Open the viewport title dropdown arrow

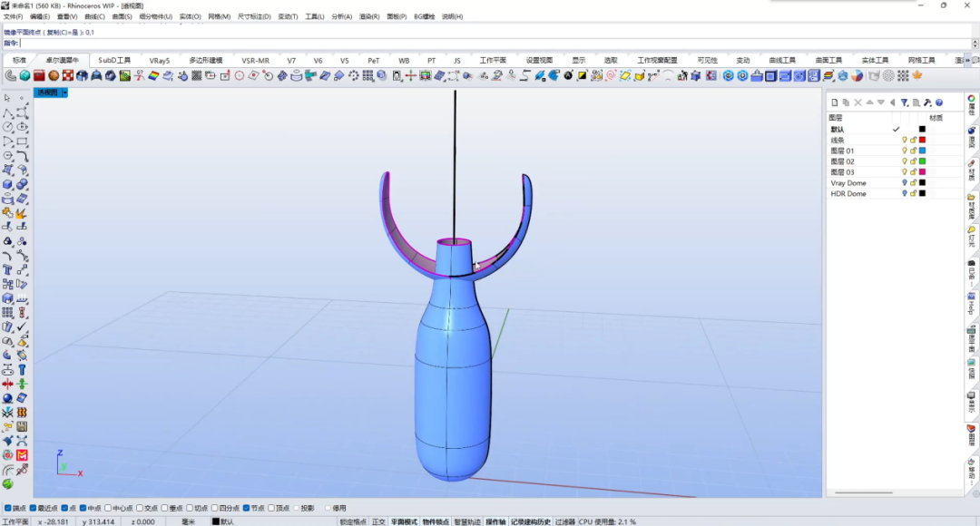coord(64,93)
